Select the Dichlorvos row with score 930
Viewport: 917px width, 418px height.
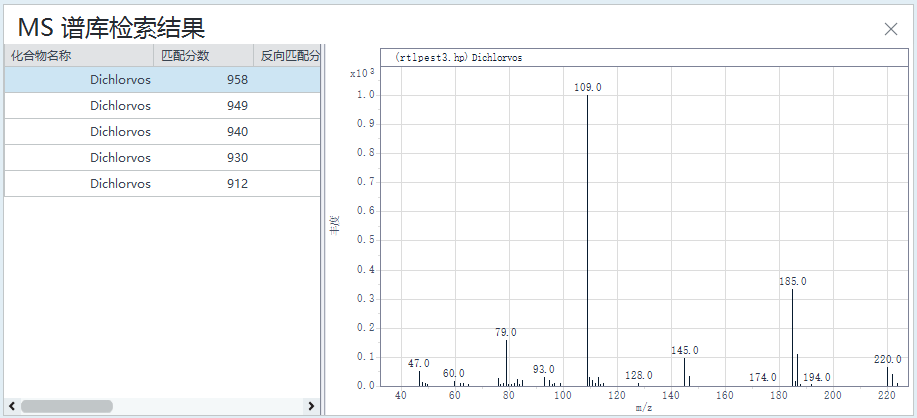pos(163,158)
